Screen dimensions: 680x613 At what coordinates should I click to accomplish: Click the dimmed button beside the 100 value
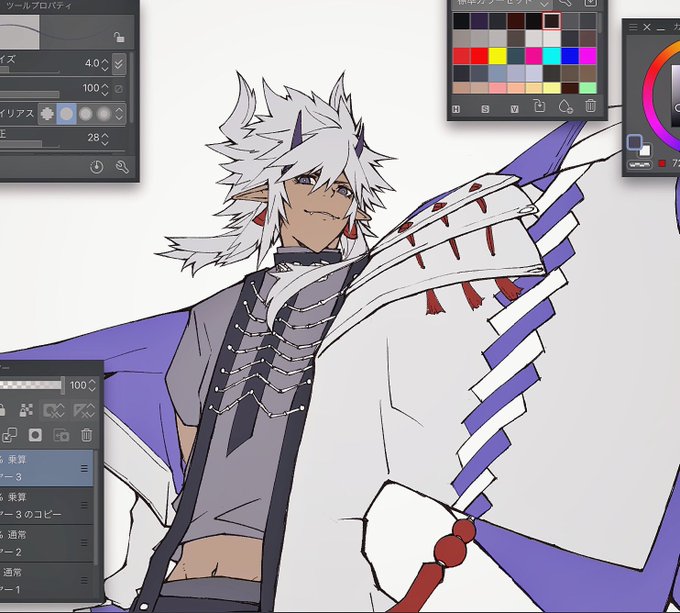(x=118, y=89)
